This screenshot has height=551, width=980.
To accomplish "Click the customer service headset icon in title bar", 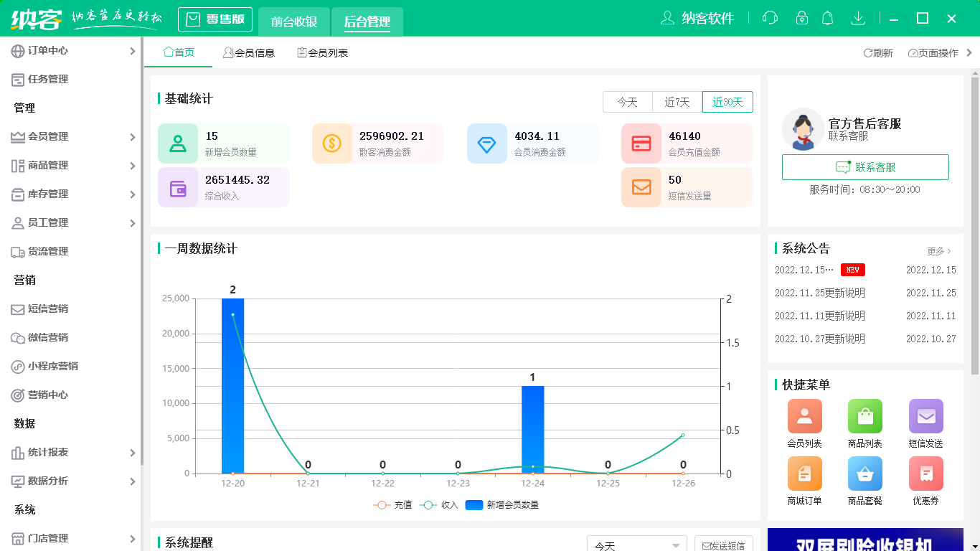I will [770, 18].
